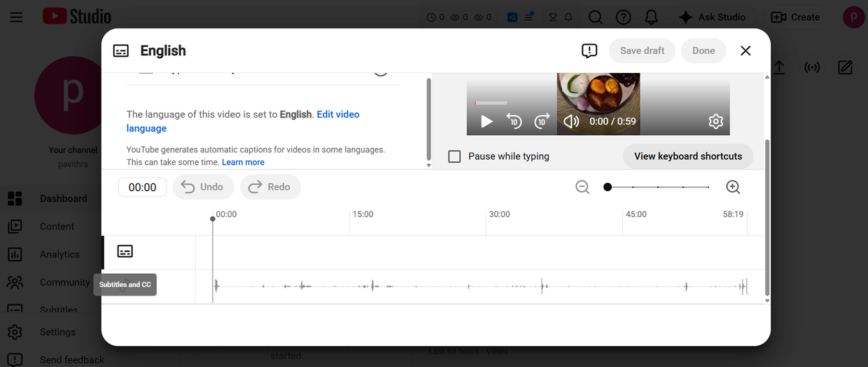Open the account avatar menu
The image size is (868, 367).
click(853, 17)
